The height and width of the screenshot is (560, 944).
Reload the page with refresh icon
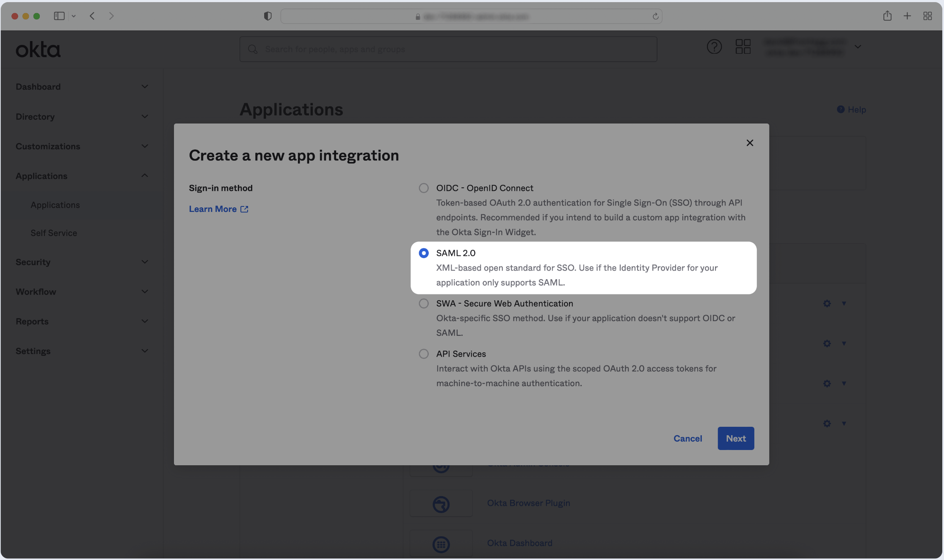[x=655, y=16]
